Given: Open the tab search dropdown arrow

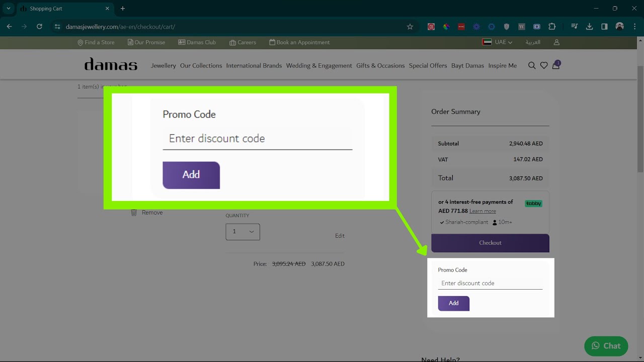Looking at the screenshot, I should click(x=9, y=9).
